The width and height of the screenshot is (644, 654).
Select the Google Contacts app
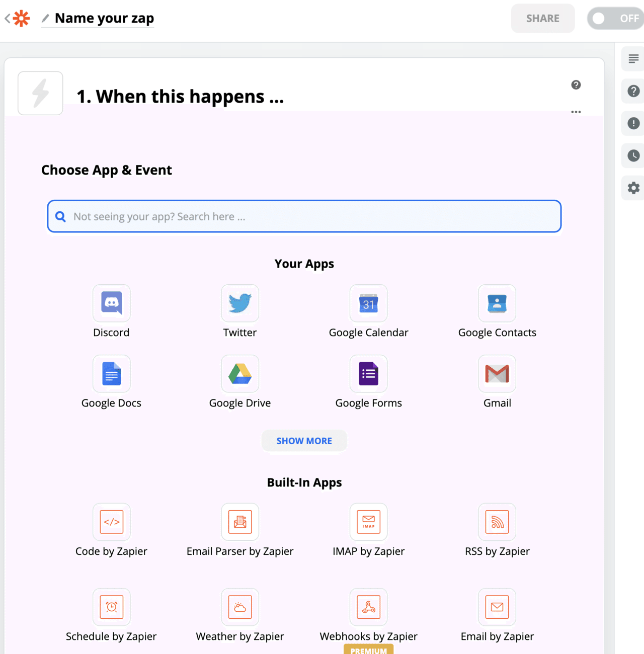[497, 312]
